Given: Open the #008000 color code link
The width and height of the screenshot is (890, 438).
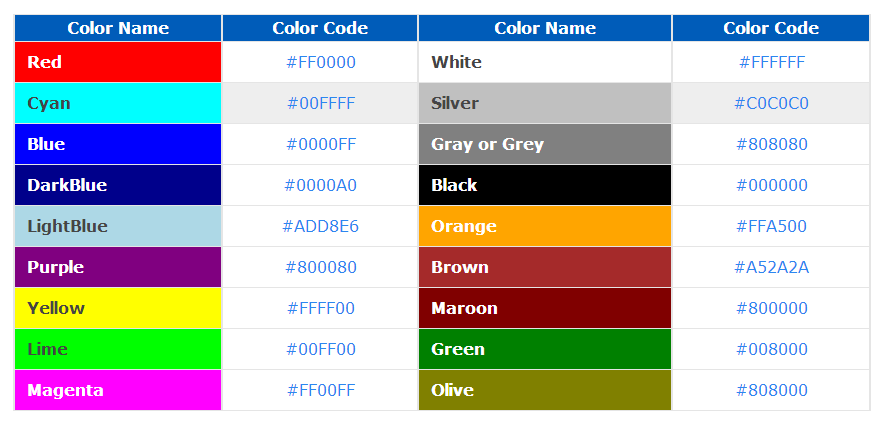Looking at the screenshot, I should click(x=771, y=349).
